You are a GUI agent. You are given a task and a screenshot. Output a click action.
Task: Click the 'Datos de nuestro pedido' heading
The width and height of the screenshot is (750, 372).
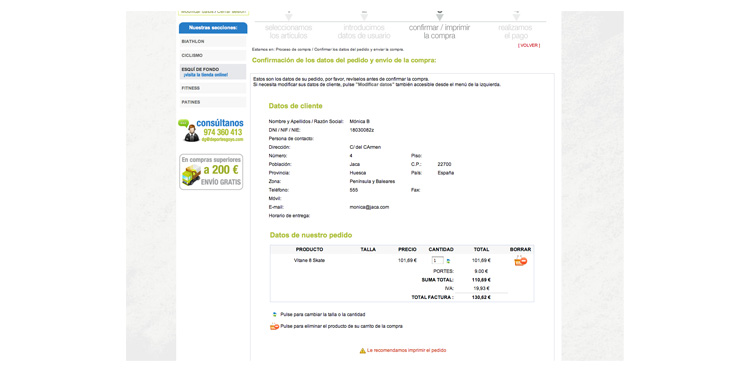pyautogui.click(x=311, y=235)
